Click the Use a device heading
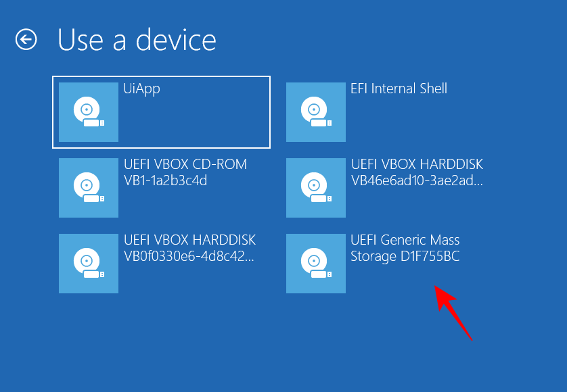 point(136,40)
